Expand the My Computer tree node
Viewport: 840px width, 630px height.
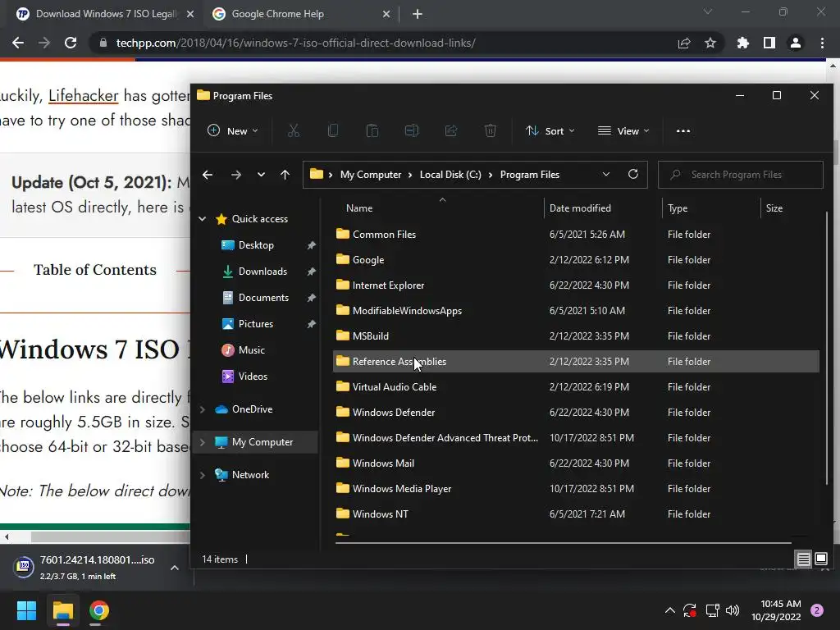(203, 442)
